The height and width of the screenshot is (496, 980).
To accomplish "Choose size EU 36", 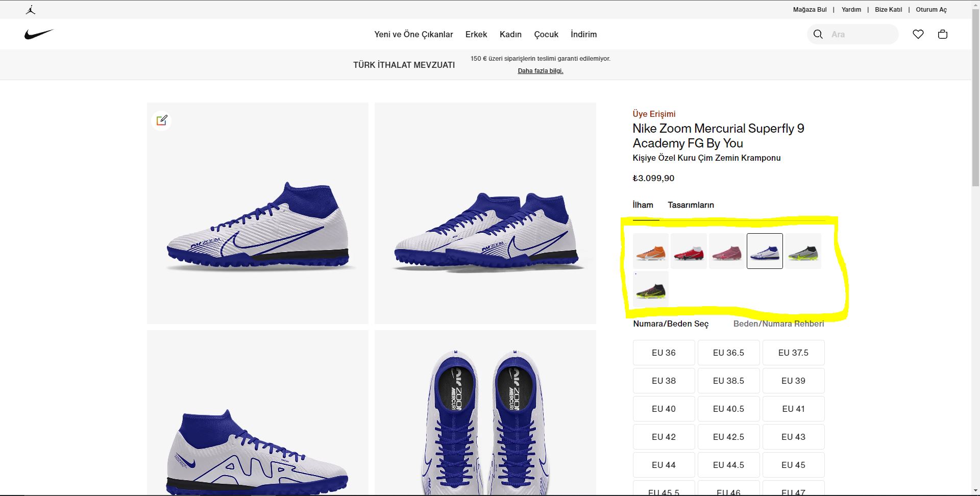I will click(664, 353).
